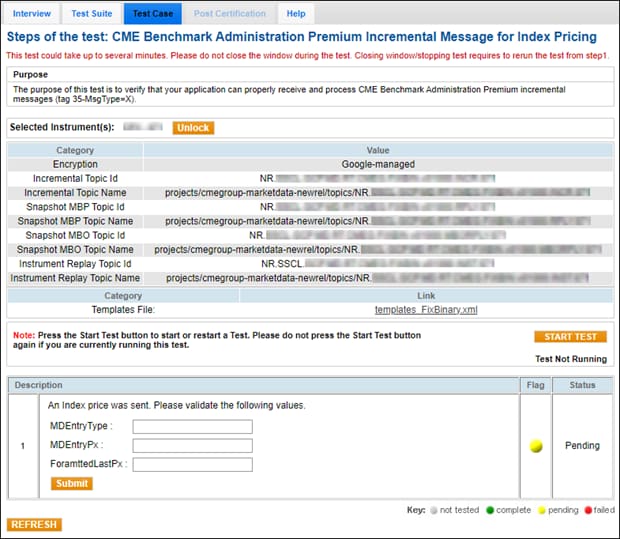Open the templates_FixBinary.xml link
Screen dimensions: 620x539
[426, 310]
